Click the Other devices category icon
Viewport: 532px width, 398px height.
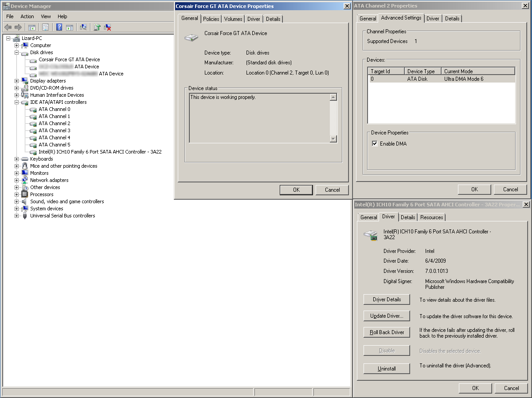pos(25,187)
